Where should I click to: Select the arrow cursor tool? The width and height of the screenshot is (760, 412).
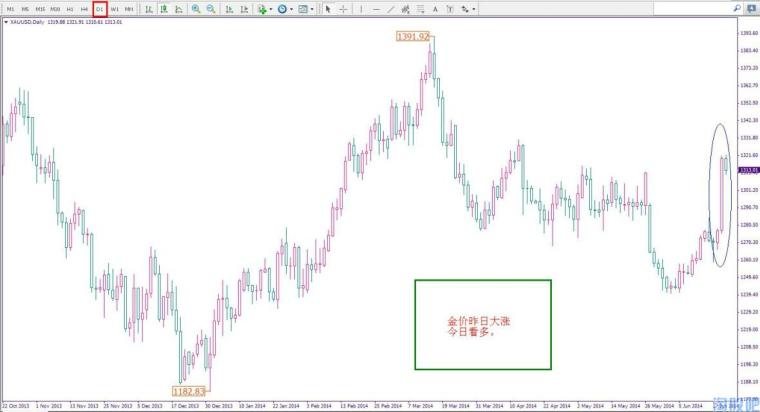tap(328, 9)
